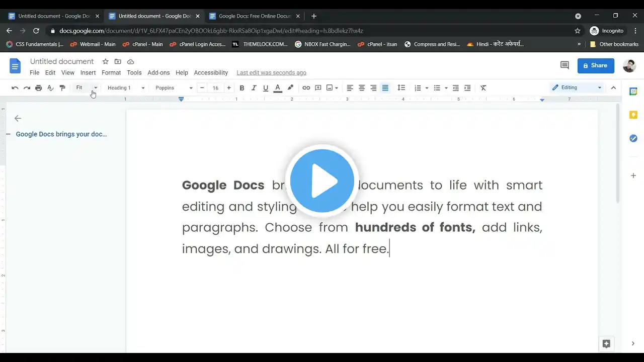
Task: Select the Paint format tool
Action: 62,88
